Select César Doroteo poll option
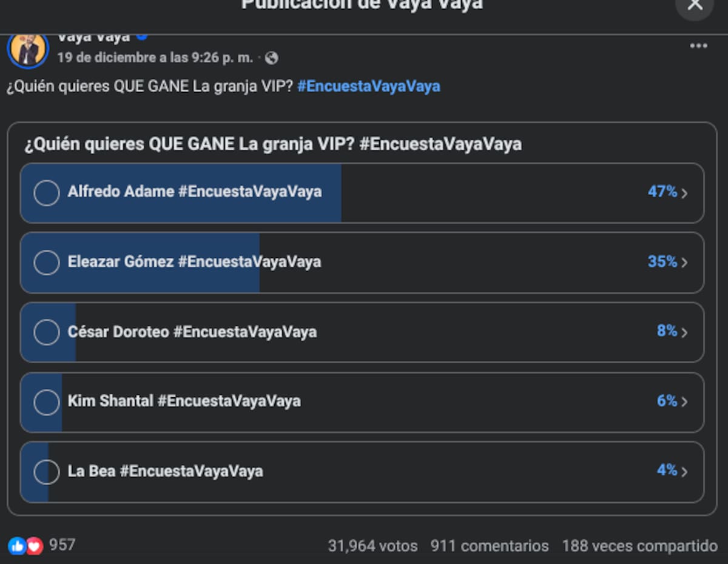This screenshot has width=728, height=564. click(362, 332)
